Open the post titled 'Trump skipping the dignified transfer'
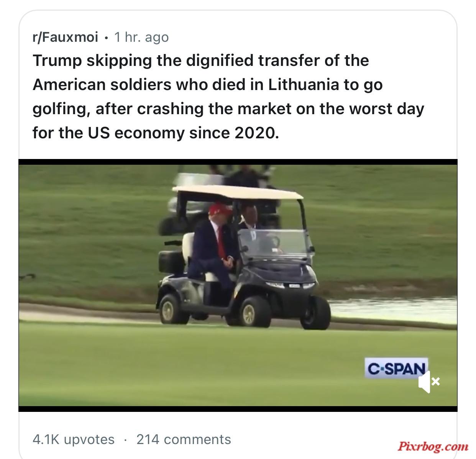 click(x=228, y=97)
